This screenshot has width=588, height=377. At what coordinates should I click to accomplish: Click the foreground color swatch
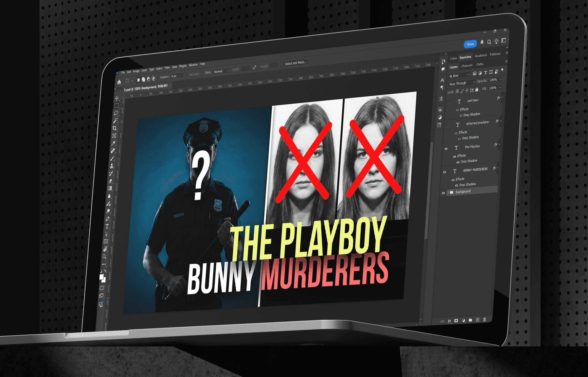click(x=102, y=277)
